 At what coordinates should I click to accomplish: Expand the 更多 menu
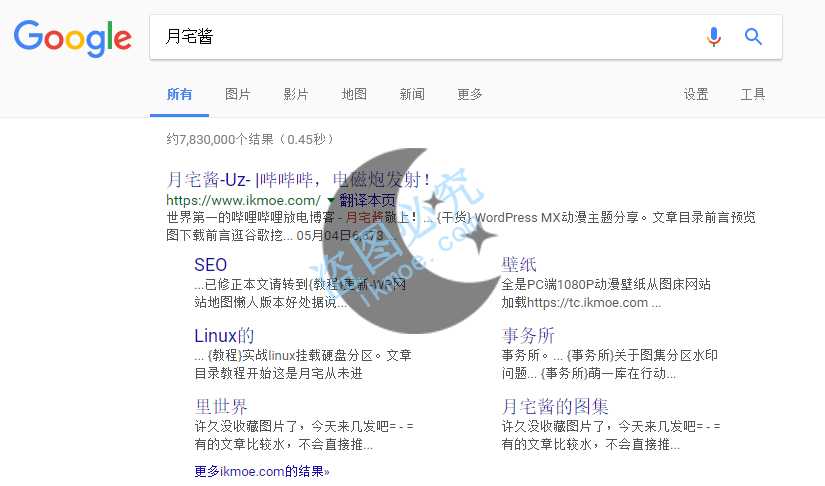470,94
